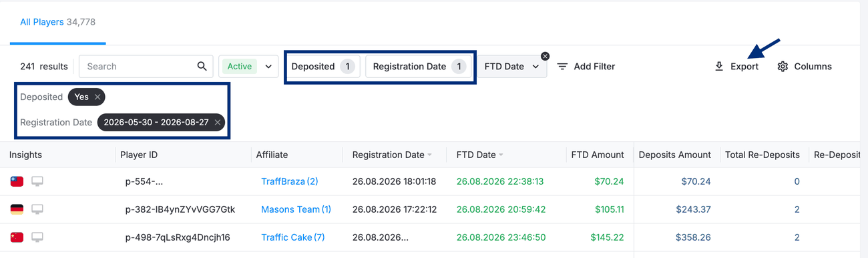This screenshot has width=868, height=258.
Task: Click FTD amount $145.22
Action: (x=607, y=237)
